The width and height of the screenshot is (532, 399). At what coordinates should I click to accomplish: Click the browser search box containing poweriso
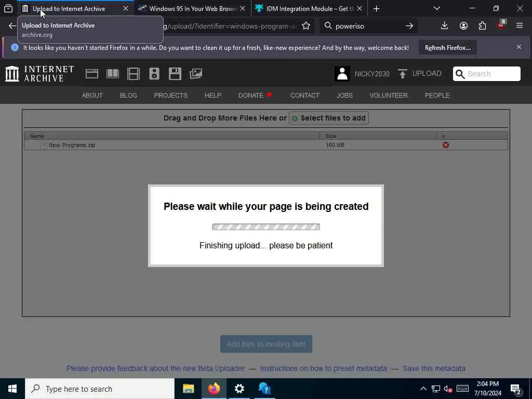coord(368,26)
